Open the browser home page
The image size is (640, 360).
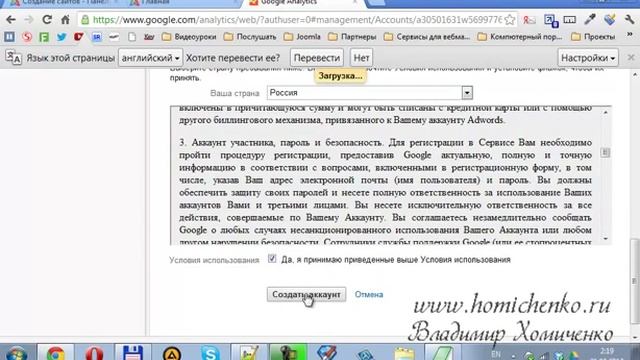click(x=65, y=20)
